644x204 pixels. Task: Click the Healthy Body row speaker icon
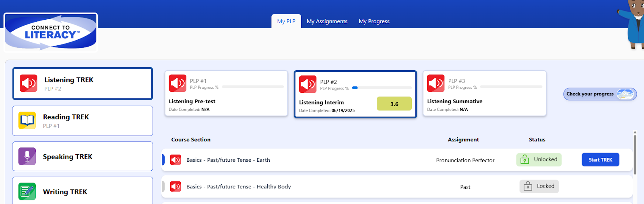[x=175, y=186]
